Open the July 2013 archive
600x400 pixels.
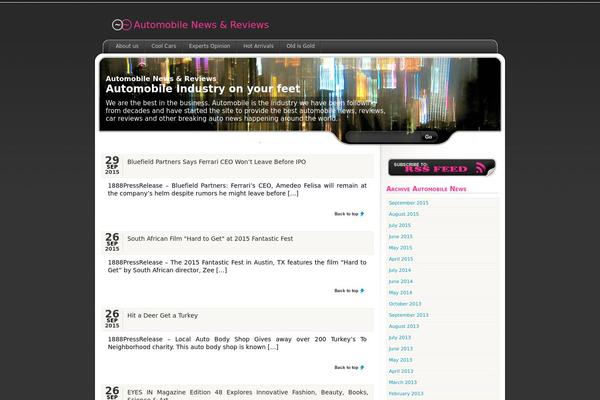coord(399,338)
